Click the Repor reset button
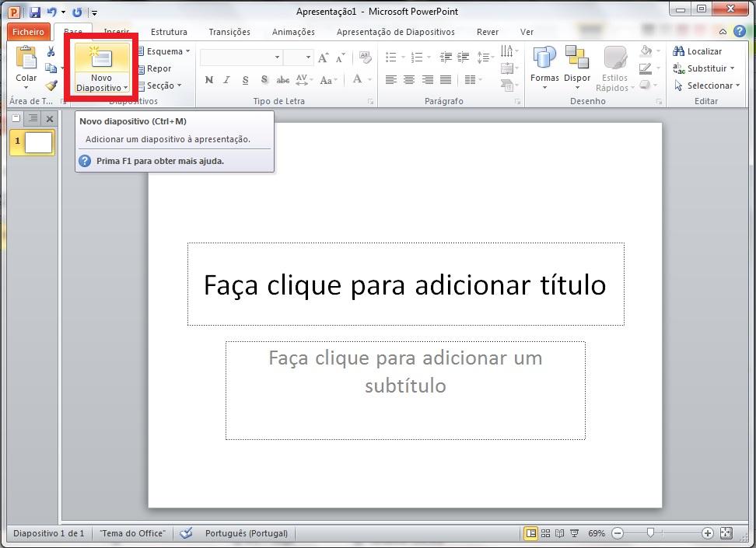The image size is (756, 548). (155, 68)
